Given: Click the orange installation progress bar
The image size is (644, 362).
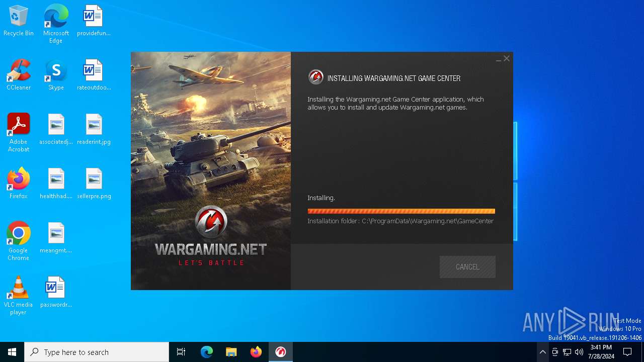Looking at the screenshot, I should tap(401, 211).
